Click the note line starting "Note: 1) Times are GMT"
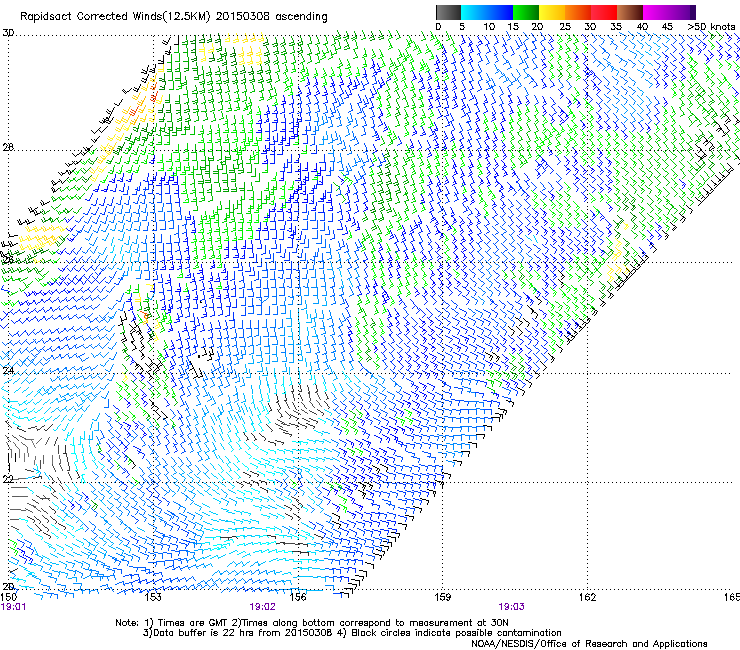Viewport: 740px width, 650px height. tap(312, 623)
